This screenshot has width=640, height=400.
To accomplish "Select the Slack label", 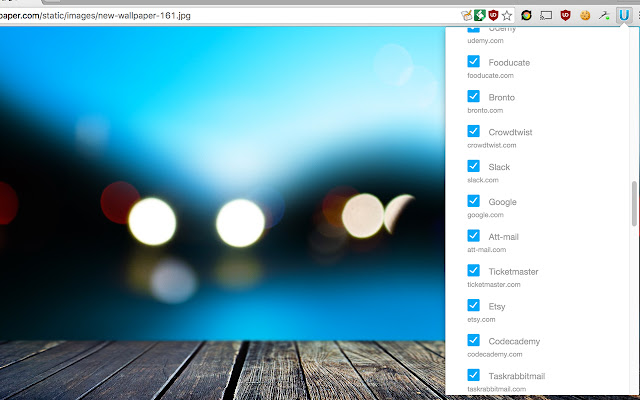I will click(x=499, y=167).
